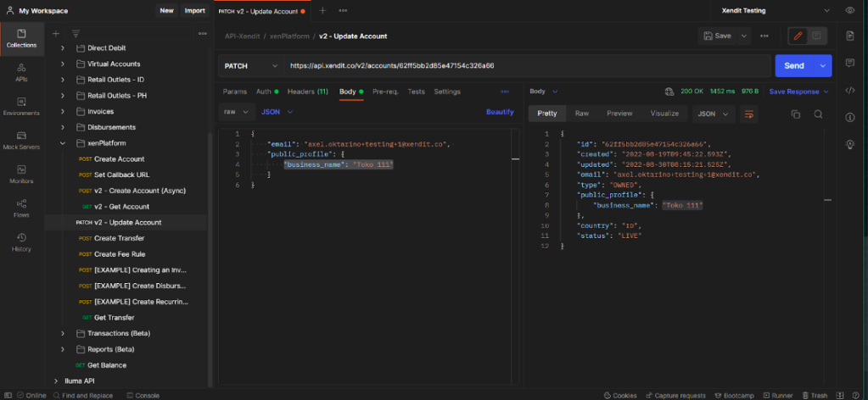Open tab options three-dot menu beside plus
The image size is (868, 400).
click(344, 10)
